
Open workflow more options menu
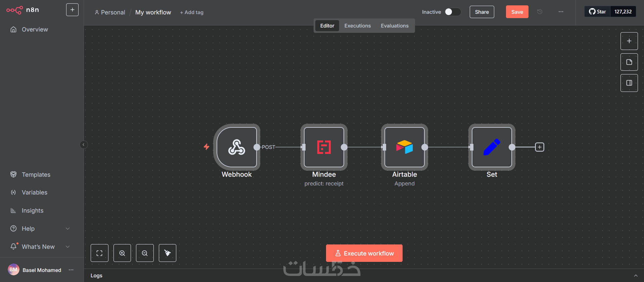click(561, 12)
